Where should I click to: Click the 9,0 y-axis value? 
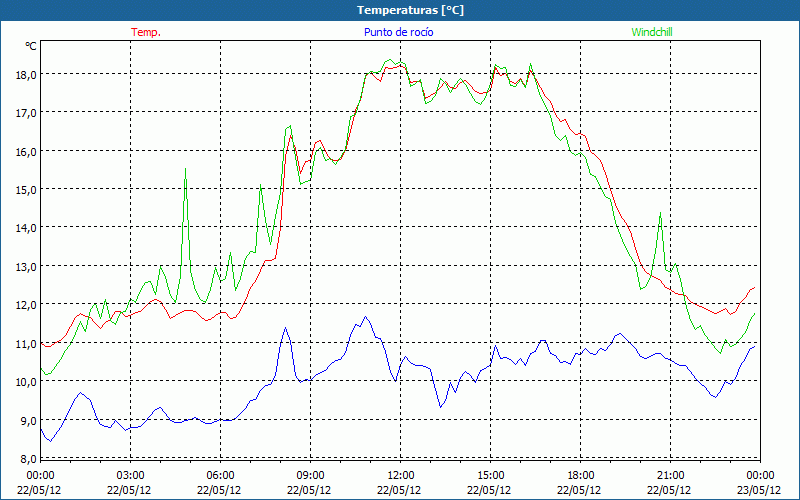click(28, 421)
